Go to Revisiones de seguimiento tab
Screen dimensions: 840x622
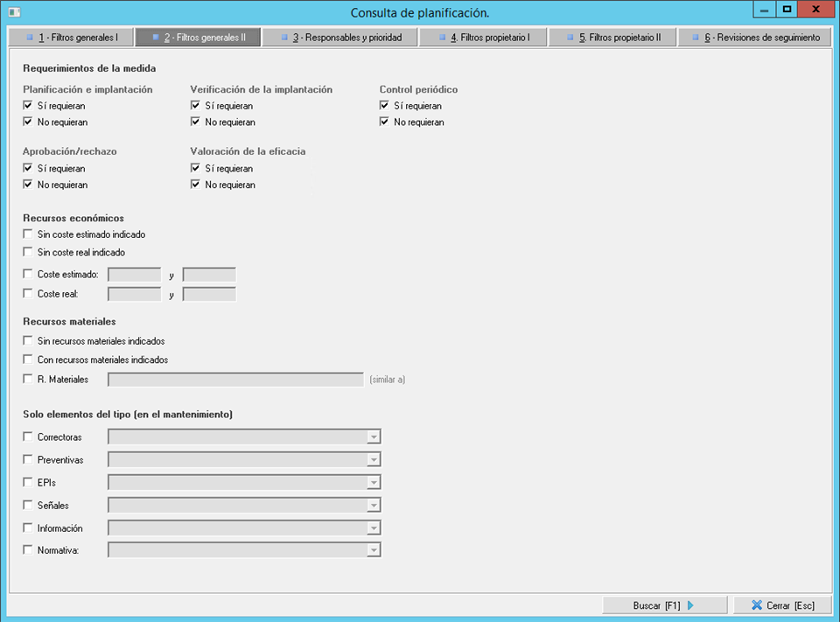[x=754, y=38]
